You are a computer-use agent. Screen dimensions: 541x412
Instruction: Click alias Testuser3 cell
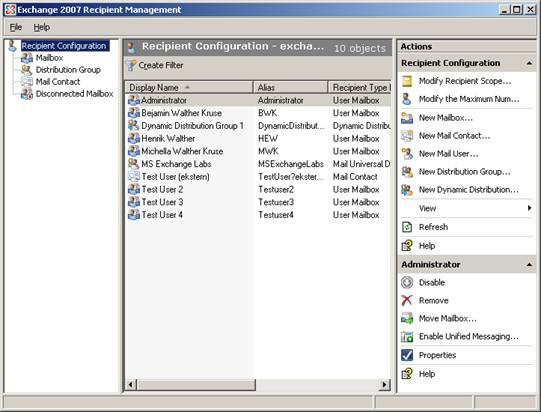click(276, 202)
